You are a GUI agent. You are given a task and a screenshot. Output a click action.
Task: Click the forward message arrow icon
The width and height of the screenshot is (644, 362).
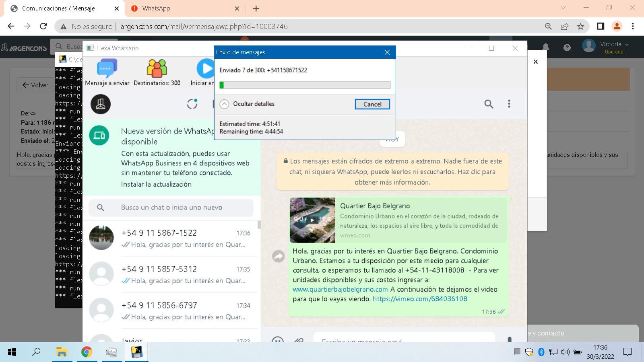(279, 256)
